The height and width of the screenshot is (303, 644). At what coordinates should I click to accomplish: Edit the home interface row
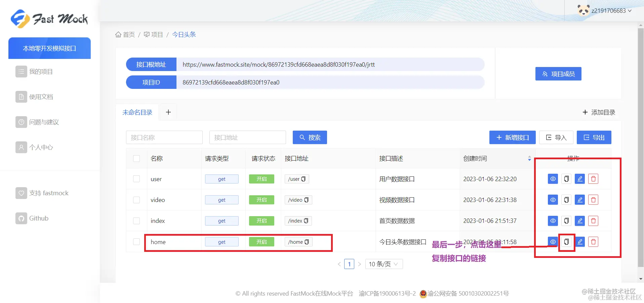click(580, 242)
